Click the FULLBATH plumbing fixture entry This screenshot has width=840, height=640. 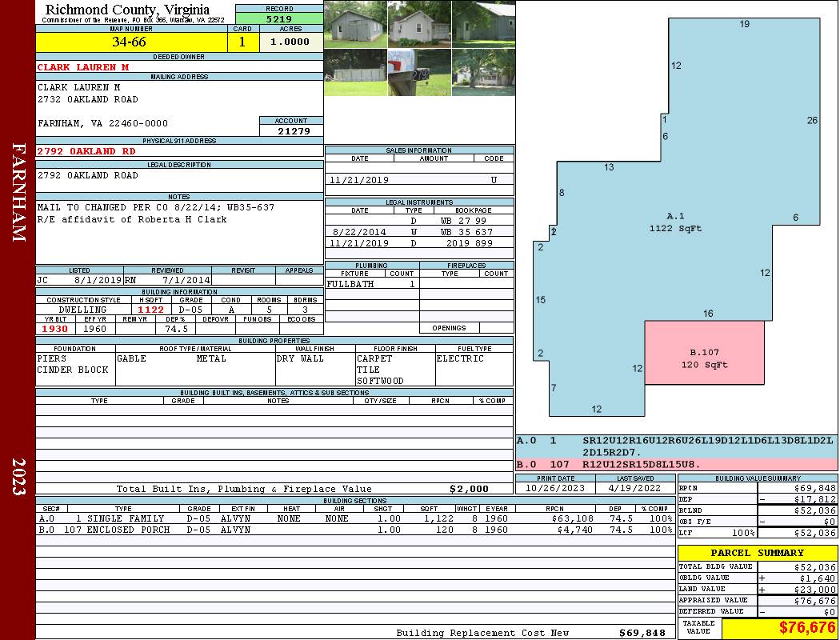350,284
